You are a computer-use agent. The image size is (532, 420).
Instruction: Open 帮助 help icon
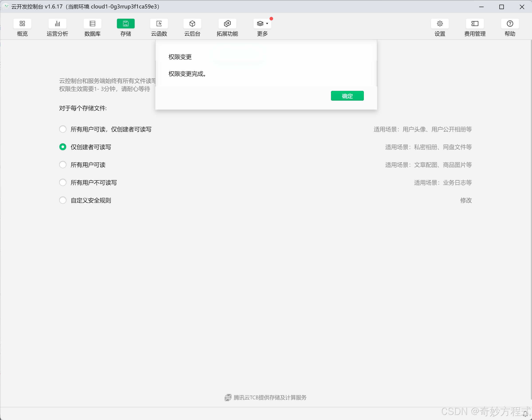[510, 24]
